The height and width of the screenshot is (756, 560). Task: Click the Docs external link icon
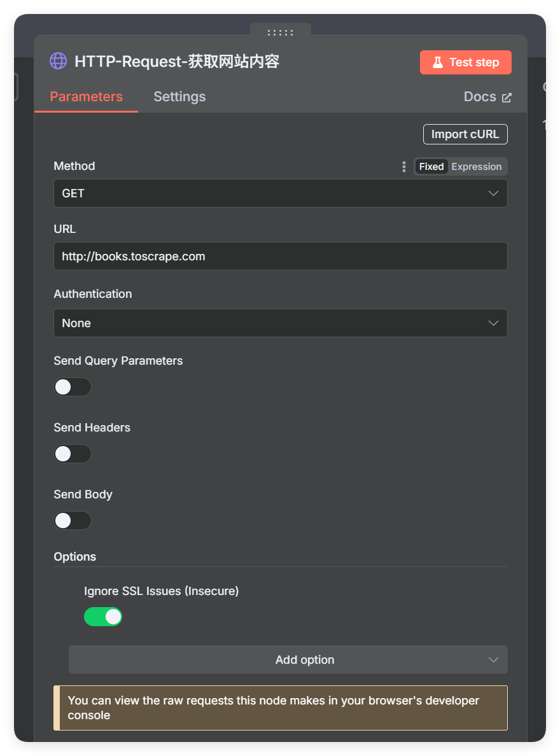(507, 97)
